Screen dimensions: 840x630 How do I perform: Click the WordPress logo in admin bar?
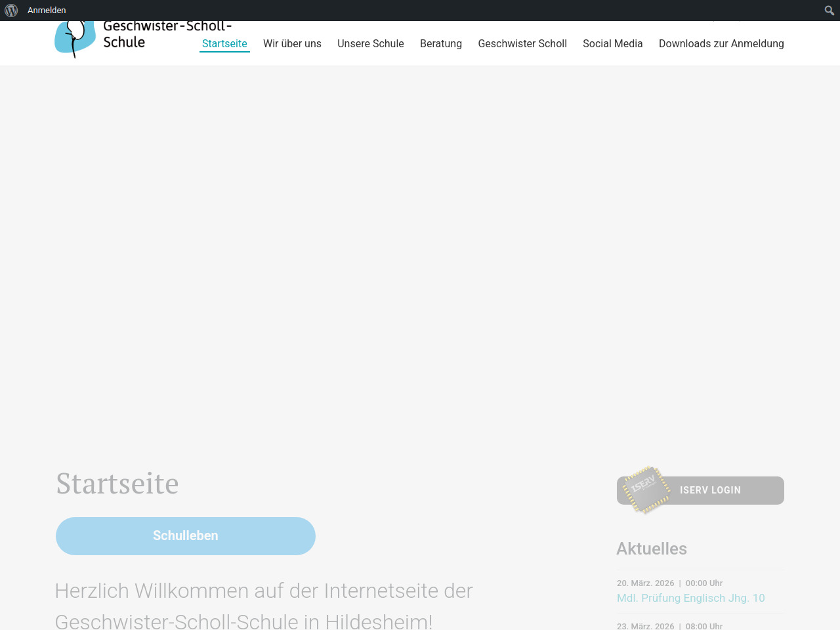[x=11, y=10]
